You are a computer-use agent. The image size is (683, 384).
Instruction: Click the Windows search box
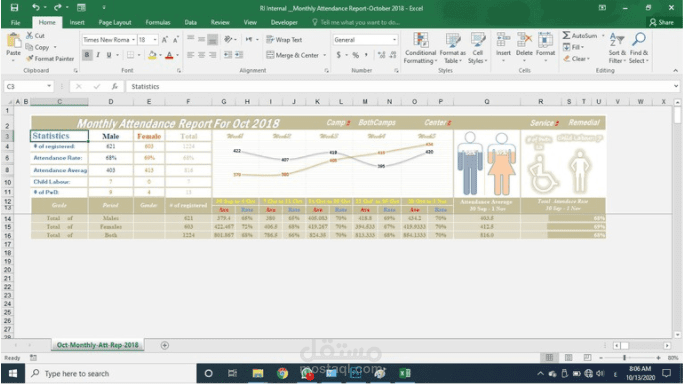[x=111, y=374]
